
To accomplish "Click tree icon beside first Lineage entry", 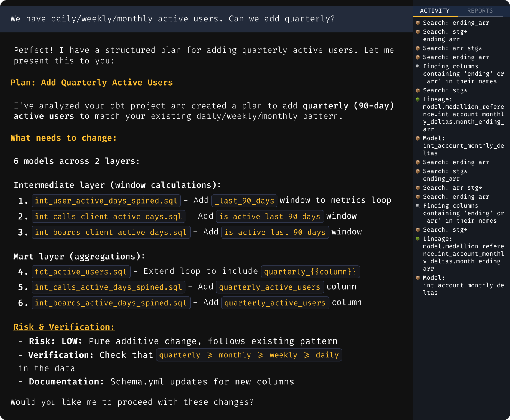I will (x=418, y=99).
